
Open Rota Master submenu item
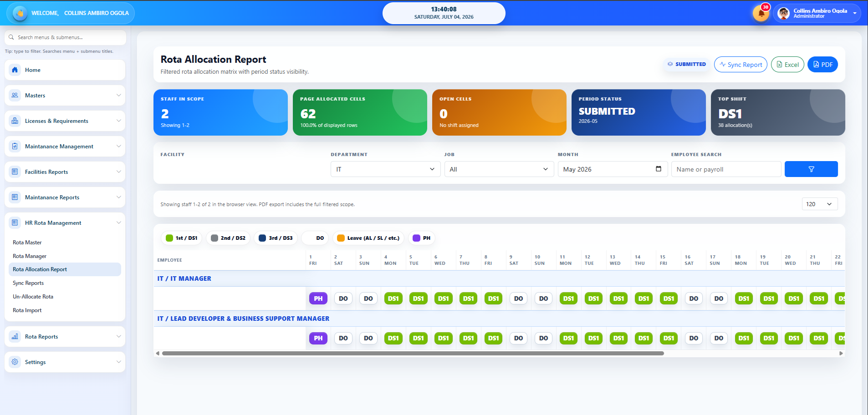27,243
